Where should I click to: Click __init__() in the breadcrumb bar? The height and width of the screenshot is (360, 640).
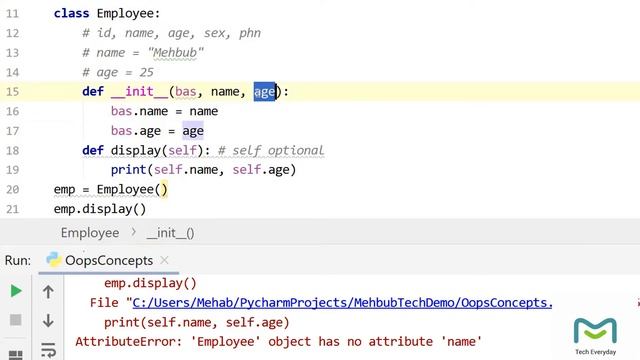point(171,233)
